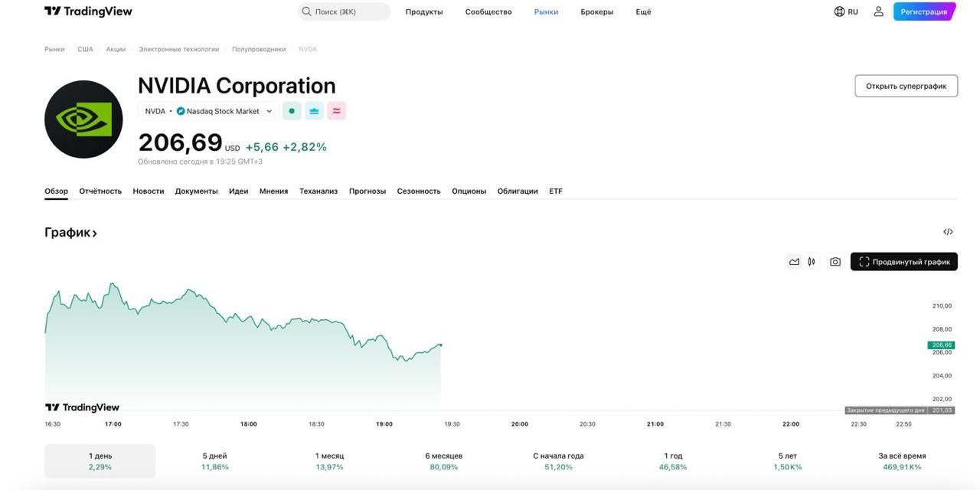Open the Теханализ tab
Viewport: 980px width, 490px height.
click(318, 191)
